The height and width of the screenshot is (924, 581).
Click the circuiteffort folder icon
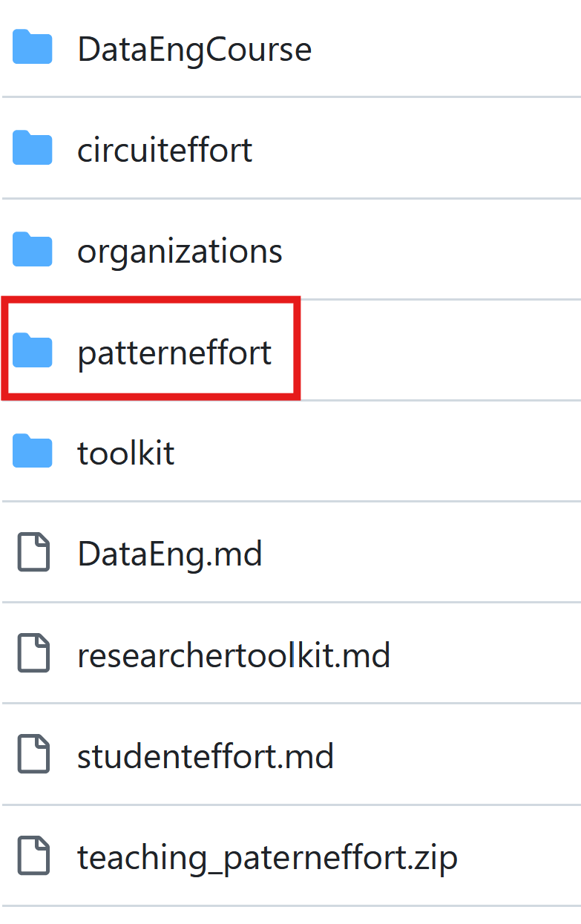click(x=33, y=148)
